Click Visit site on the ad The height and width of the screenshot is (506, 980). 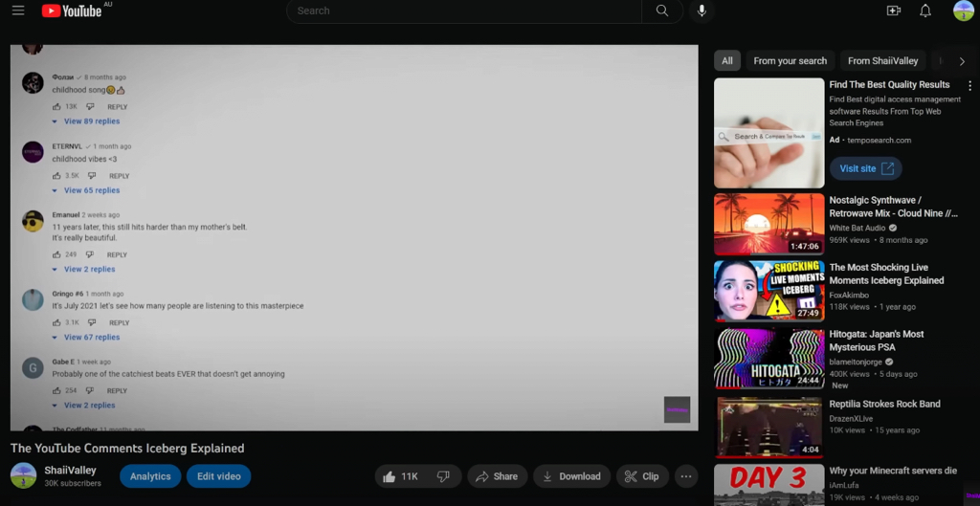(865, 168)
